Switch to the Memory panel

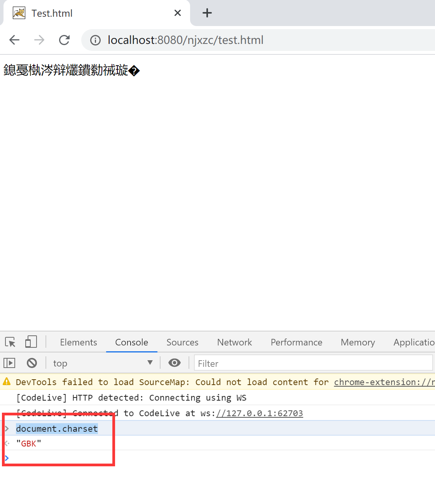click(x=358, y=342)
